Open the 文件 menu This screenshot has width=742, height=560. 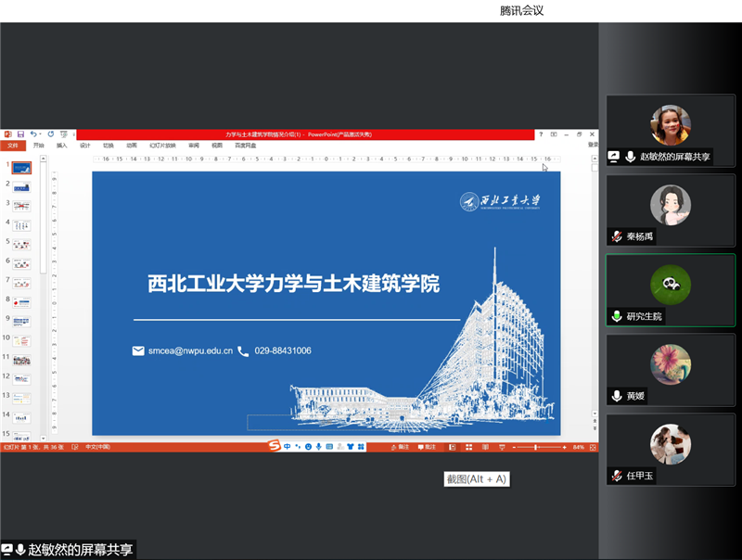[13, 145]
